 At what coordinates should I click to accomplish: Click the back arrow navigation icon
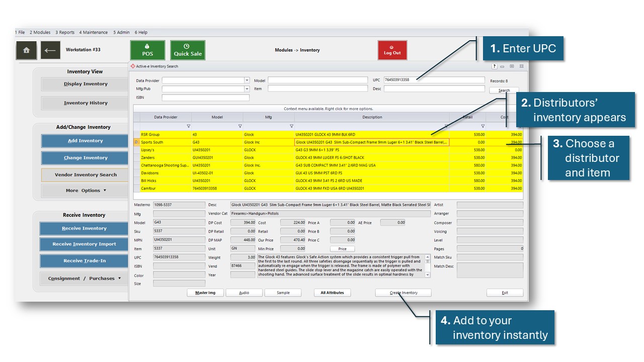(50, 50)
